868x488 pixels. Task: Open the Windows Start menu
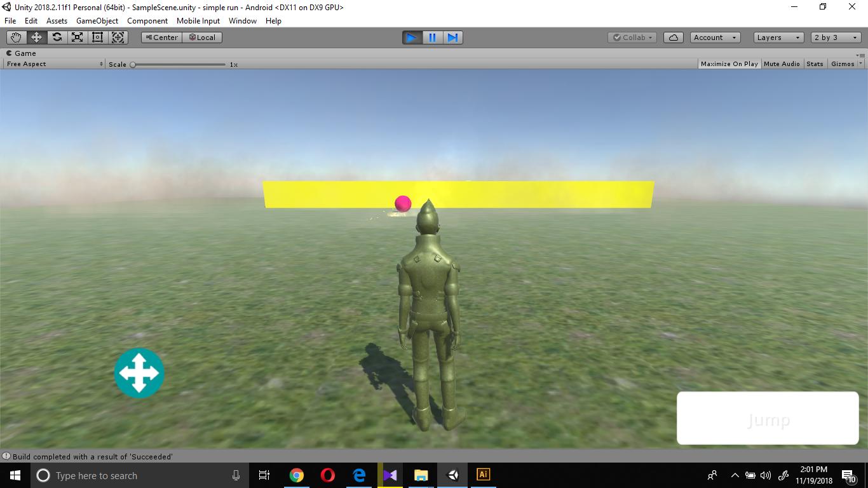point(15,475)
